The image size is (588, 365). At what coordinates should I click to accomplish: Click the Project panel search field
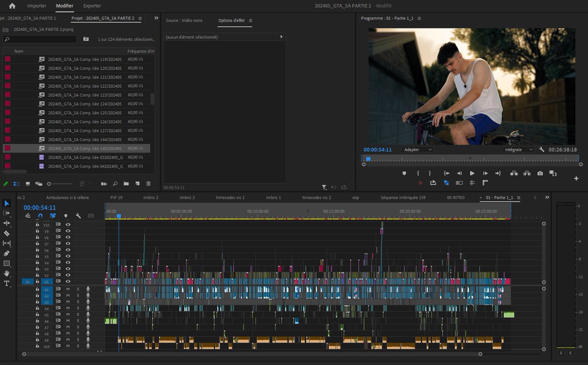tap(40, 39)
